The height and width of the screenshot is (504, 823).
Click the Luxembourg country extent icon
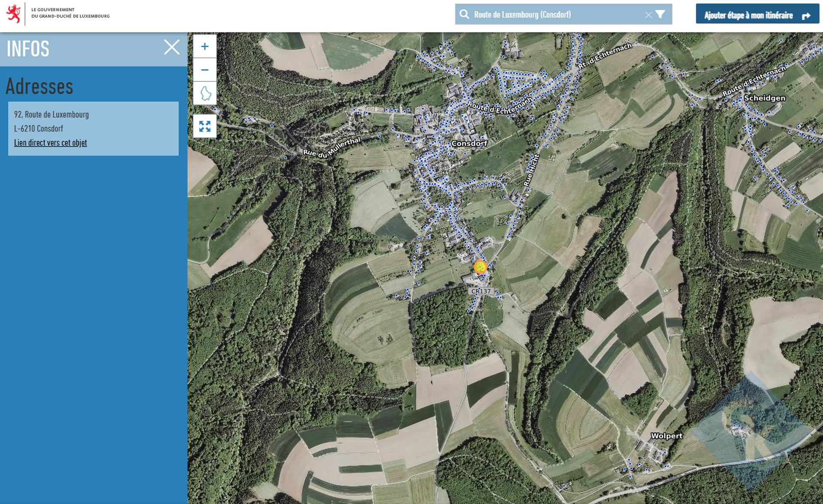(205, 93)
